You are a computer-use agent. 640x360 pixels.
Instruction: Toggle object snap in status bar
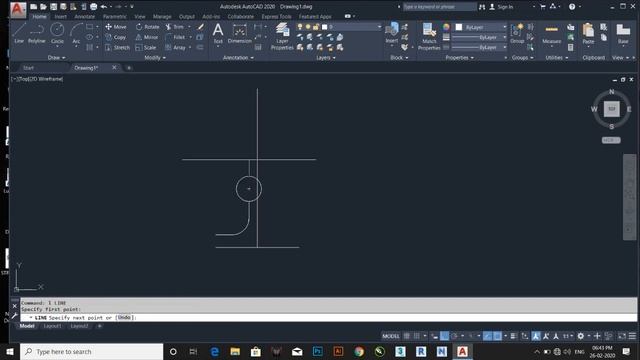tap(497, 336)
